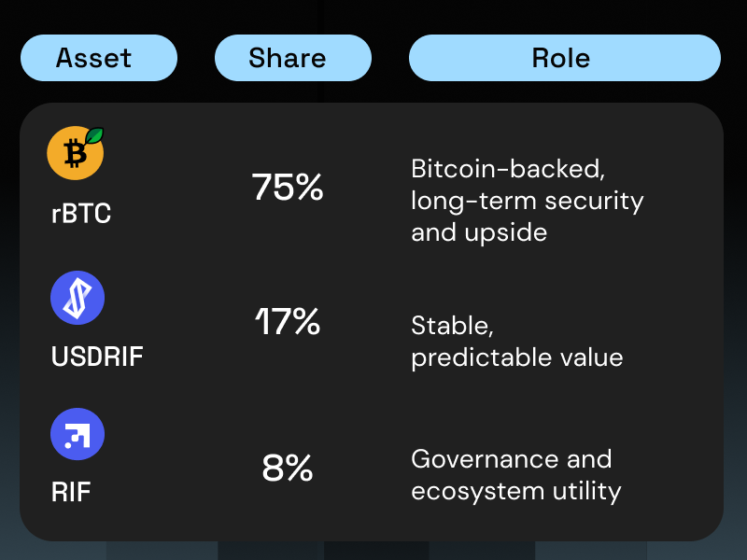Click 'long-term security' description line
The height and width of the screenshot is (560, 747).
click(528, 201)
